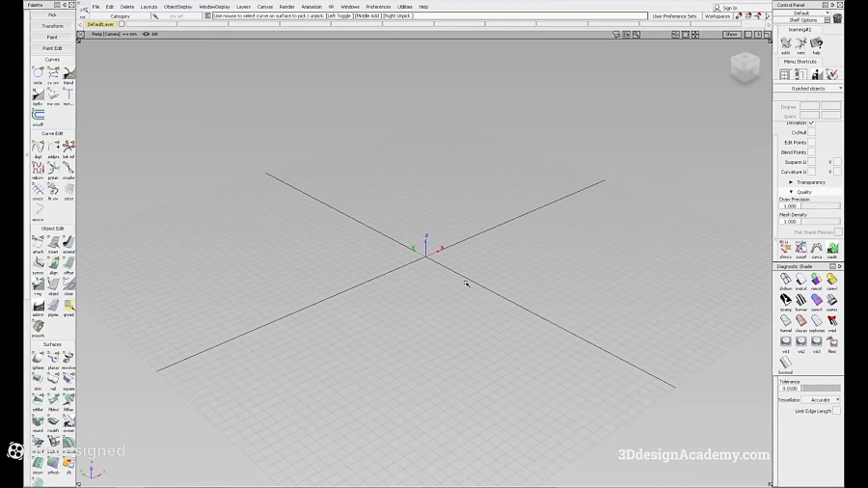The height and width of the screenshot is (488, 868).
Task: Select the blend curve tool
Action: coord(68,73)
